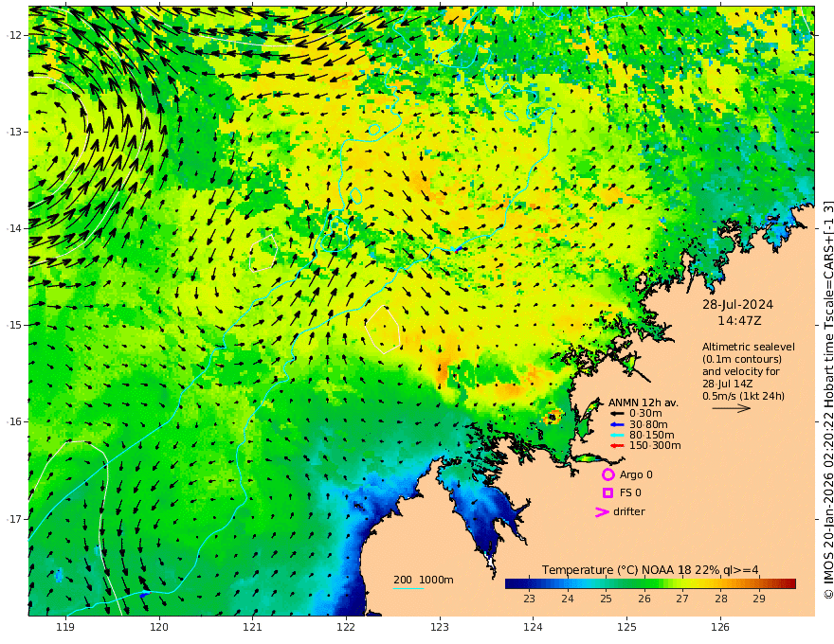Click the longitude 119 axis label
Viewport: 834px width, 644px height.
pos(65,628)
